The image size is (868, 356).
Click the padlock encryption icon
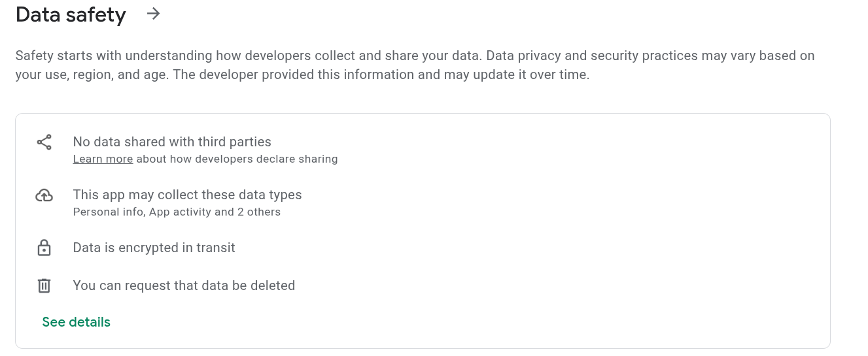click(44, 248)
